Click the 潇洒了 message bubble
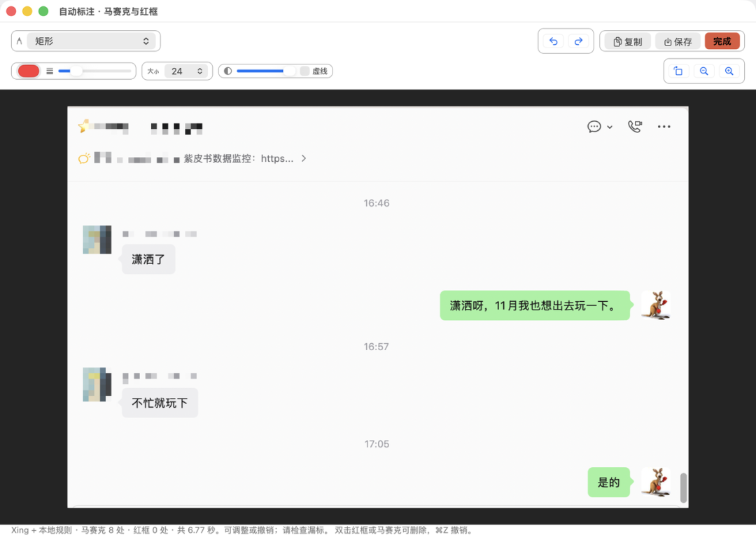Image resolution: width=756 pixels, height=554 pixels. point(148,260)
